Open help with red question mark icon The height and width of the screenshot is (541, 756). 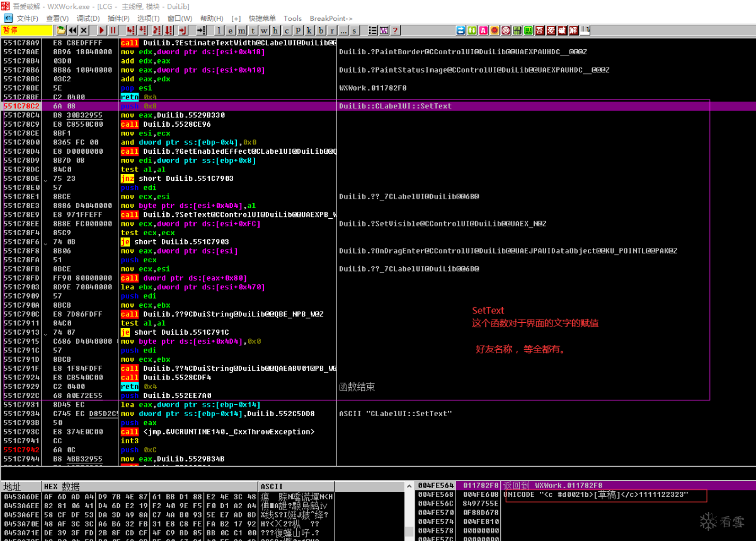click(395, 30)
